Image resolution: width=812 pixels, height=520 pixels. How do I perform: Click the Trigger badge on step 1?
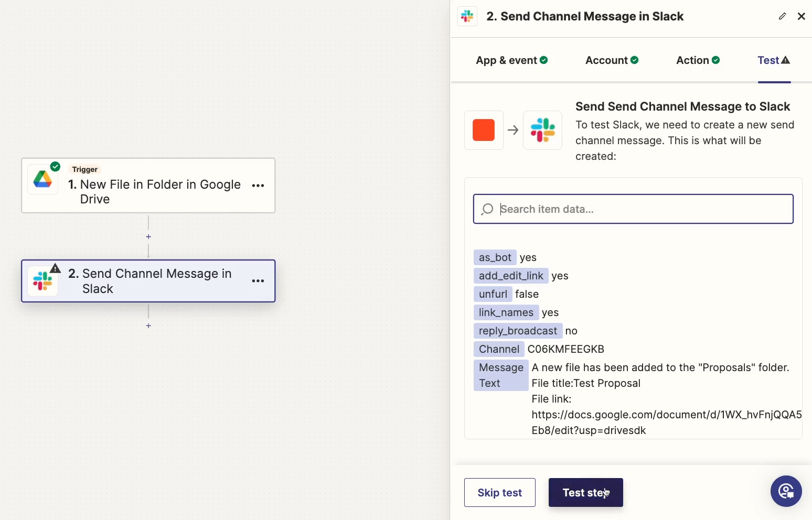point(85,169)
